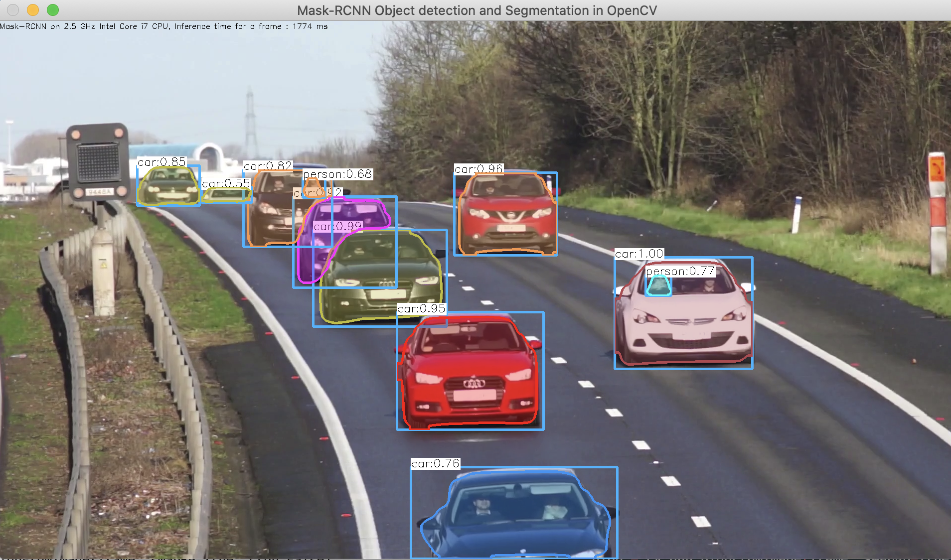The width and height of the screenshot is (951, 560).
Task: Select the car:1.00 detection label
Action: (x=639, y=254)
